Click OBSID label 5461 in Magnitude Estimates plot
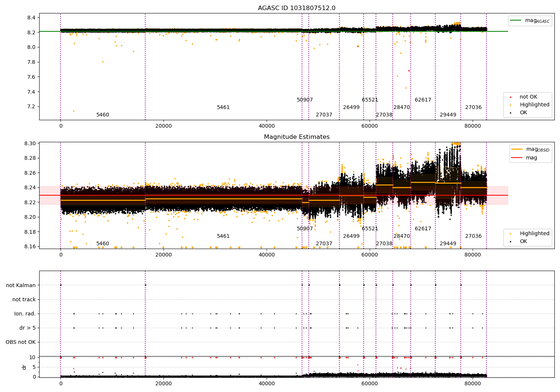560x392 pixels. point(223,236)
